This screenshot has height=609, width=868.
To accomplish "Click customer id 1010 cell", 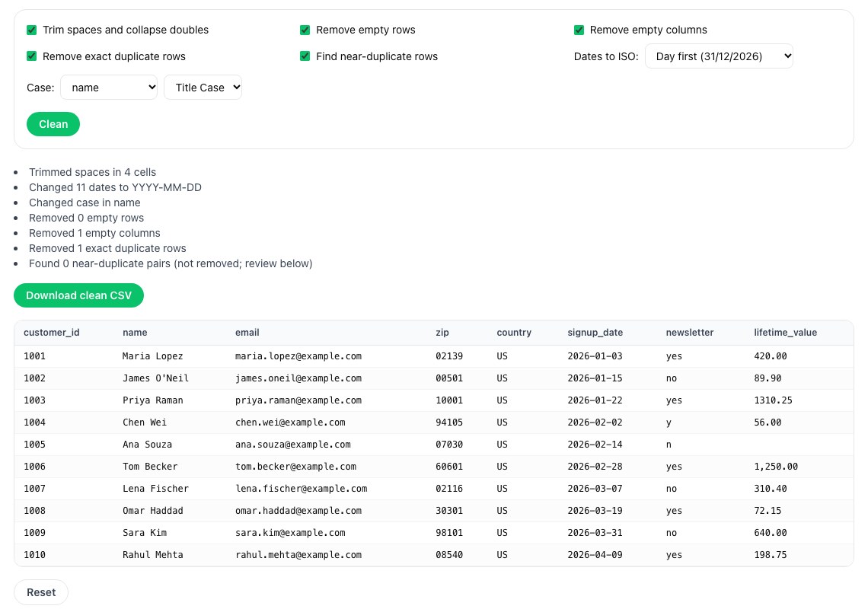I will [35, 555].
